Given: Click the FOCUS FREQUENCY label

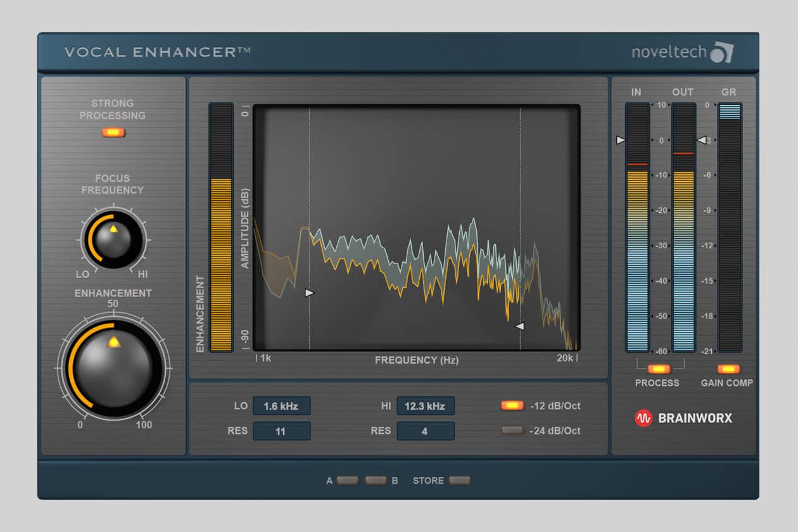Looking at the screenshot, I should coord(113,184).
